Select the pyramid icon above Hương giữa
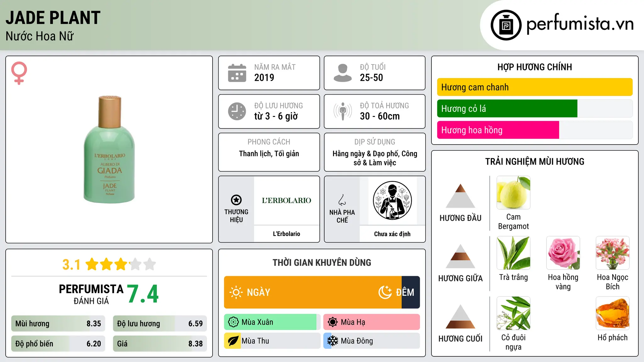 [x=460, y=256]
